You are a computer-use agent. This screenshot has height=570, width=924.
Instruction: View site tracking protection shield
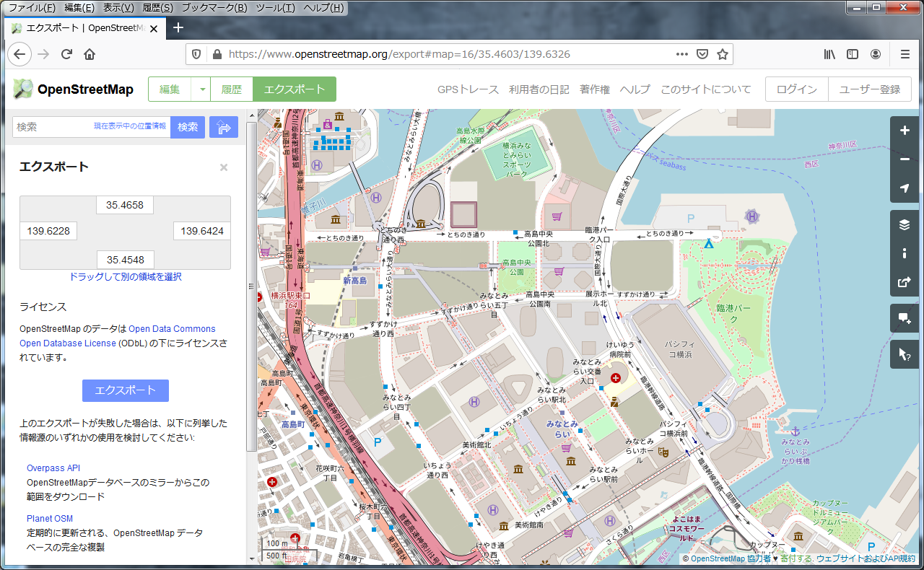pyautogui.click(x=195, y=54)
